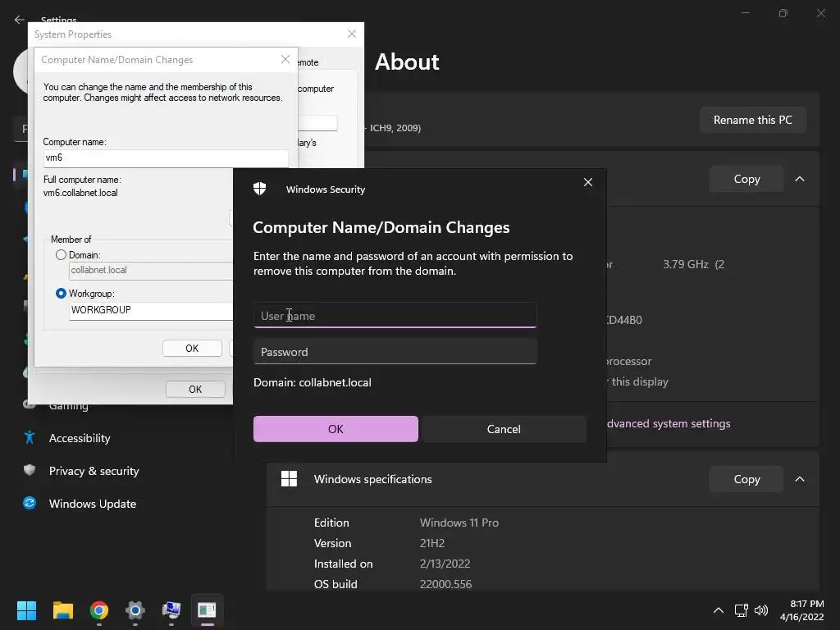Show hidden icons in system tray
Image resolution: width=840 pixels, height=630 pixels.
pos(719,610)
